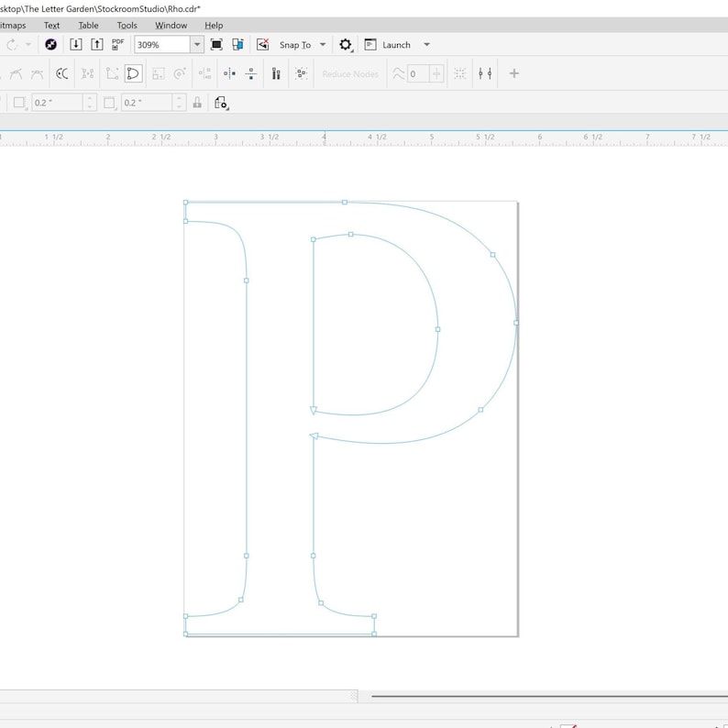This screenshot has width=728, height=728.
Task: Click the square icon before the second 0.2" field
Action: tap(109, 103)
